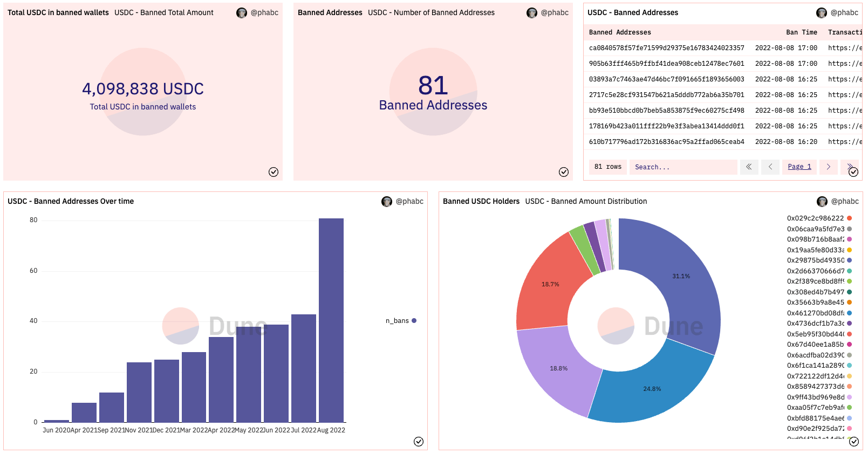Click the 24.8% donut slice
This screenshot has width=868, height=454.
(x=652, y=389)
